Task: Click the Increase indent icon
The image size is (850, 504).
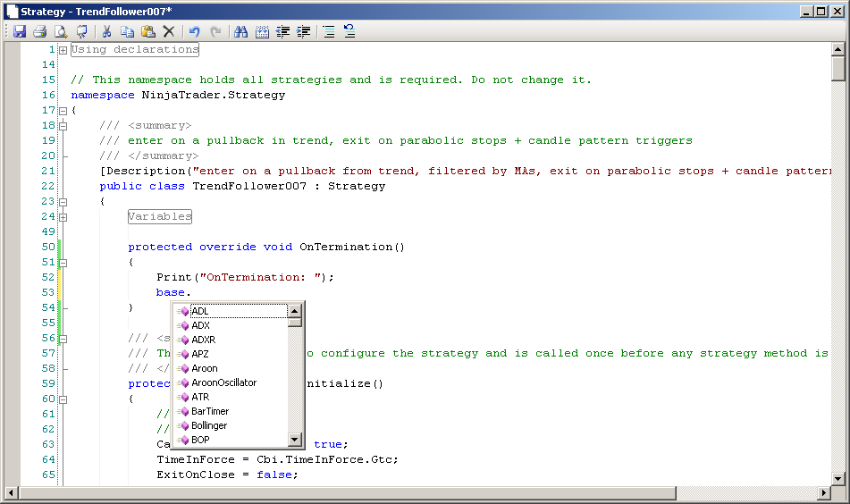Action: click(304, 32)
